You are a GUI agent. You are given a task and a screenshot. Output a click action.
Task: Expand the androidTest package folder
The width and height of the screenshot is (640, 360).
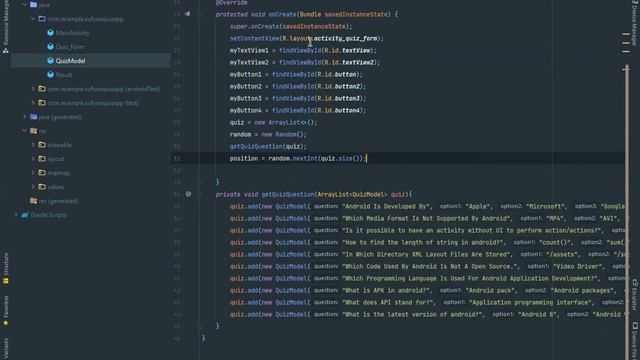33,89
